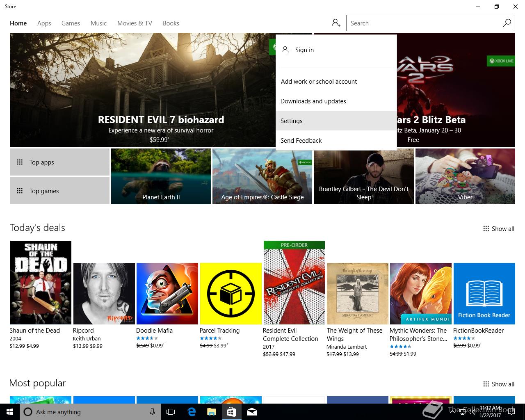
Task: Switch to the Books tab
Action: point(171,23)
